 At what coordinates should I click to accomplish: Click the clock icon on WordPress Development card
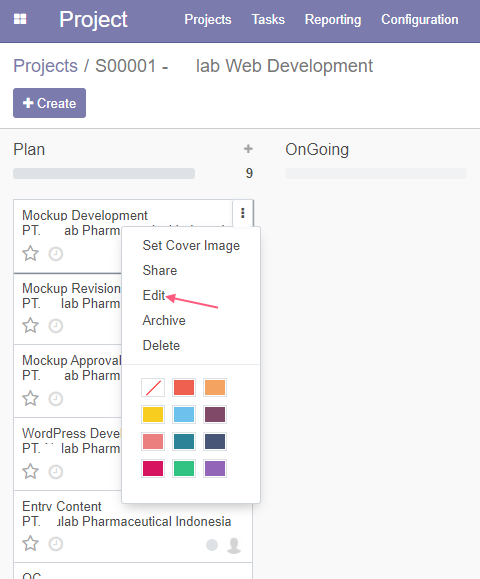pyautogui.click(x=56, y=472)
